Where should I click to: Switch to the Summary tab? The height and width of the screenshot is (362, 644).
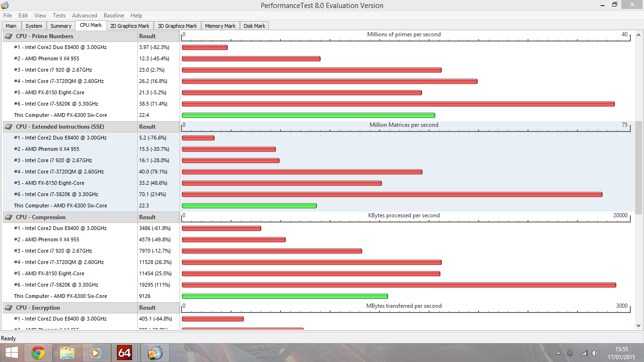pyautogui.click(x=61, y=26)
